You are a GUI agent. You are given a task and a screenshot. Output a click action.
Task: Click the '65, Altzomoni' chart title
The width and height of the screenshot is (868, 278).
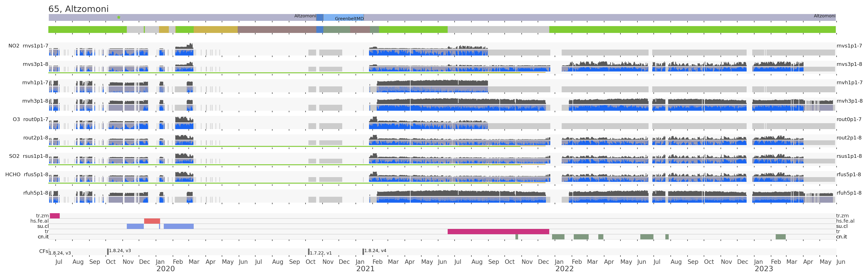coord(78,9)
